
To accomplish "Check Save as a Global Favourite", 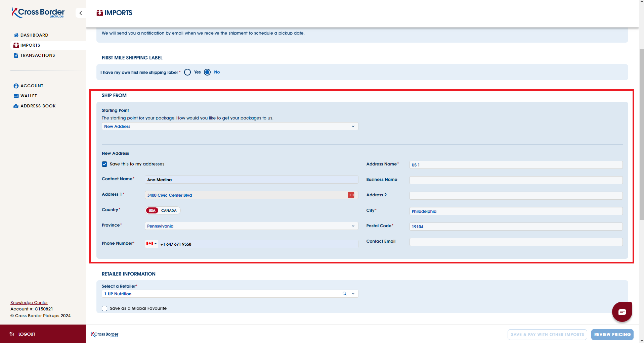I will pos(104,308).
